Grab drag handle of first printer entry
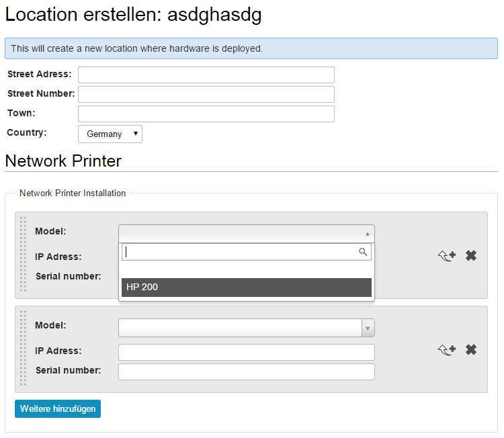504x438 pixels. [x=23, y=255]
